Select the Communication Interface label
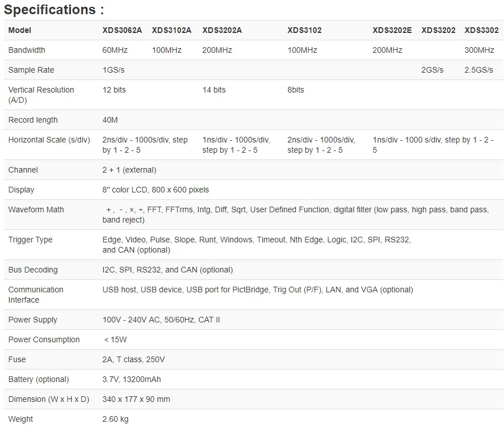 [36, 295]
